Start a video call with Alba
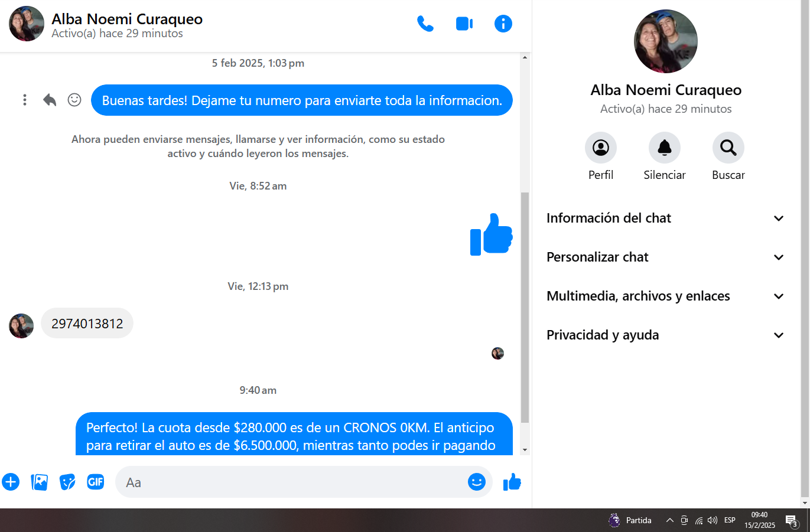 point(464,24)
